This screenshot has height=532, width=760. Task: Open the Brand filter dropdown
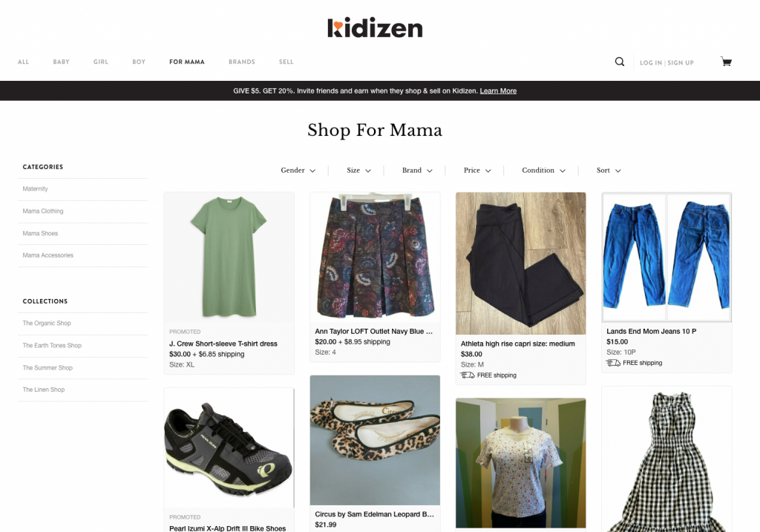click(x=417, y=170)
